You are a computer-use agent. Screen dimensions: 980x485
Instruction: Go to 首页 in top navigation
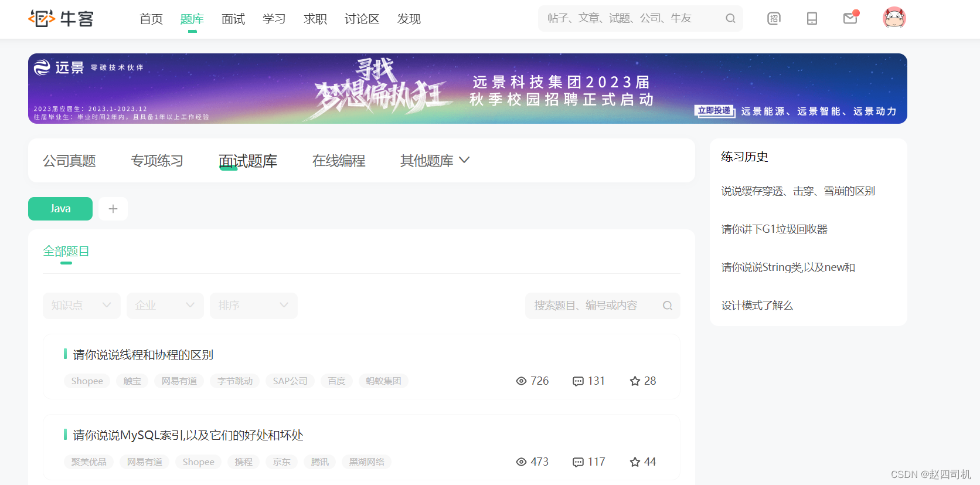(x=151, y=19)
